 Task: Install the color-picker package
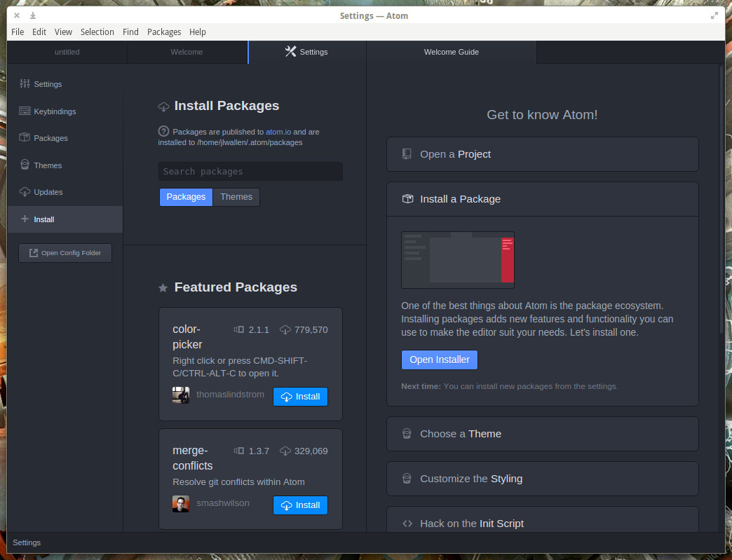[300, 397]
